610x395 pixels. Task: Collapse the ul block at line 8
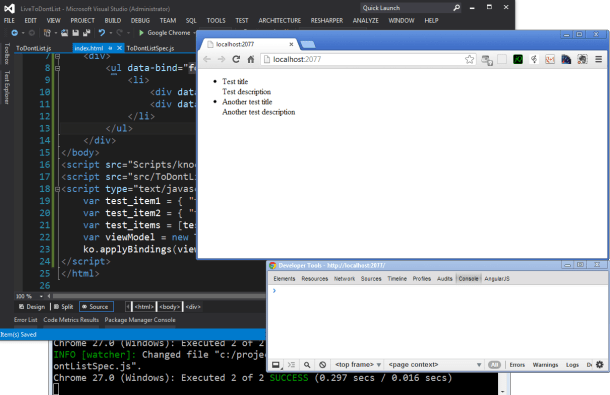58,68
